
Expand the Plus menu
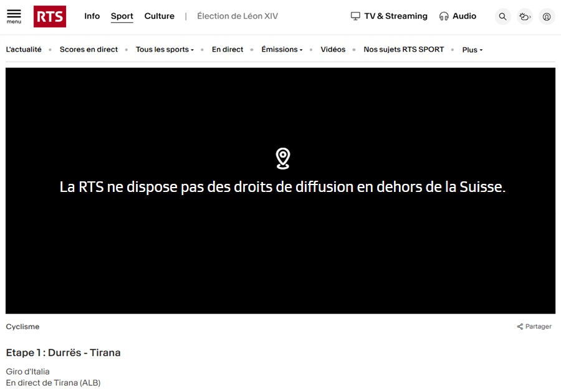(471, 50)
